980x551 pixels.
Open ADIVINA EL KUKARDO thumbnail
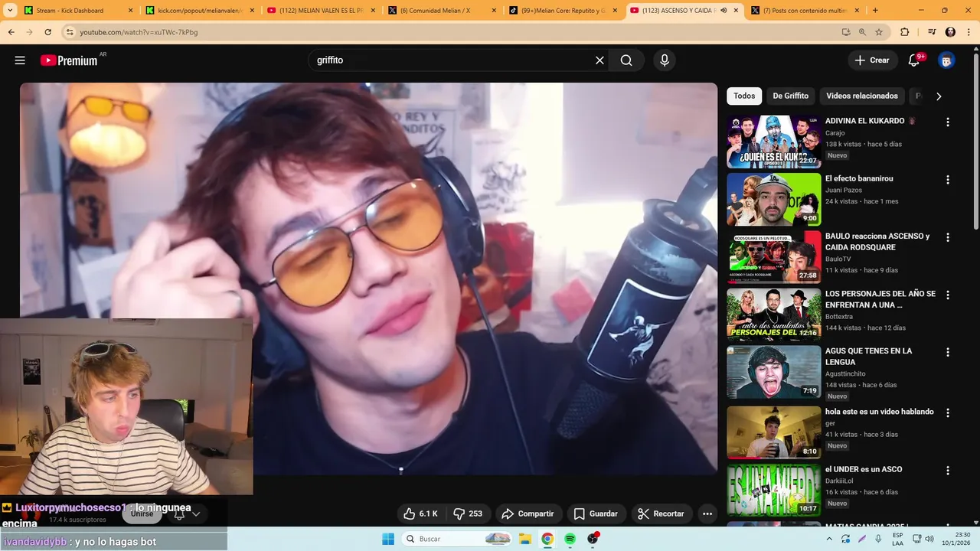773,142
